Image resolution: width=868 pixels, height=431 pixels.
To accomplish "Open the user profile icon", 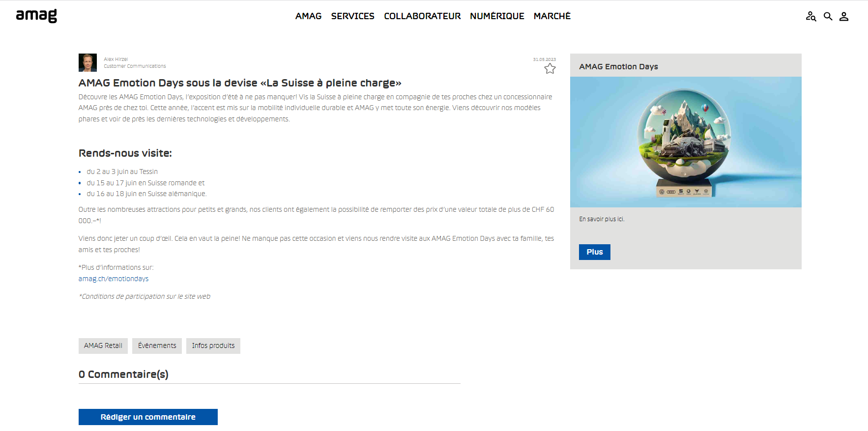I will click(x=844, y=17).
